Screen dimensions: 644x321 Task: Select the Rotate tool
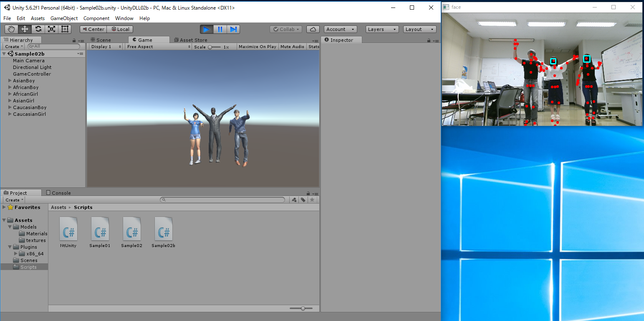38,29
